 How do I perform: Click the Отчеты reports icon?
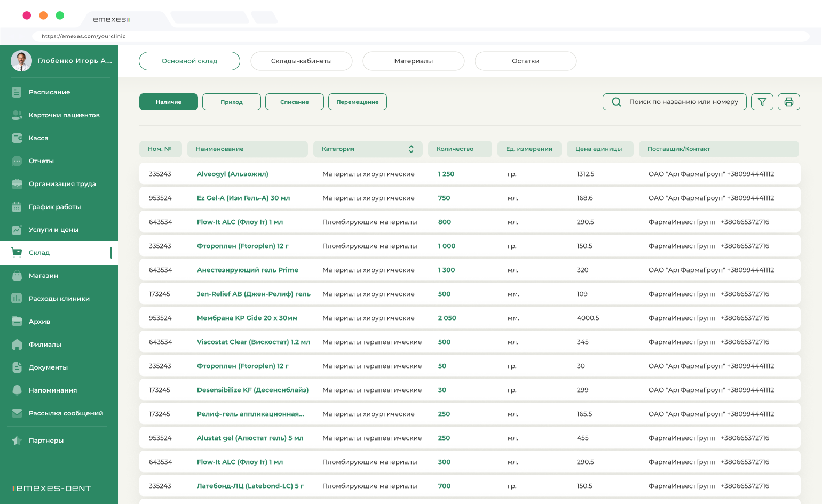tap(17, 161)
